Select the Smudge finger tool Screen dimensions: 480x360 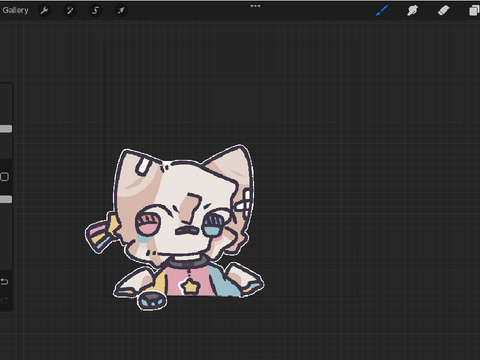coord(412,11)
